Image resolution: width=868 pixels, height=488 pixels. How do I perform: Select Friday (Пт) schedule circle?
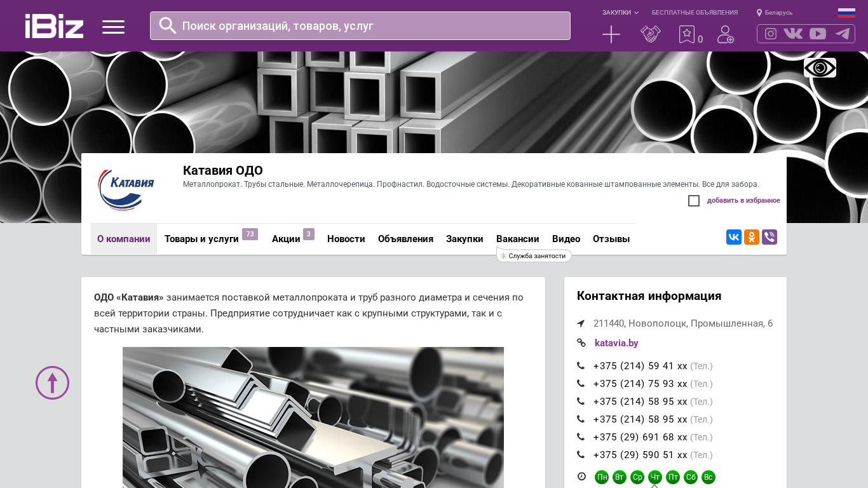point(673,477)
